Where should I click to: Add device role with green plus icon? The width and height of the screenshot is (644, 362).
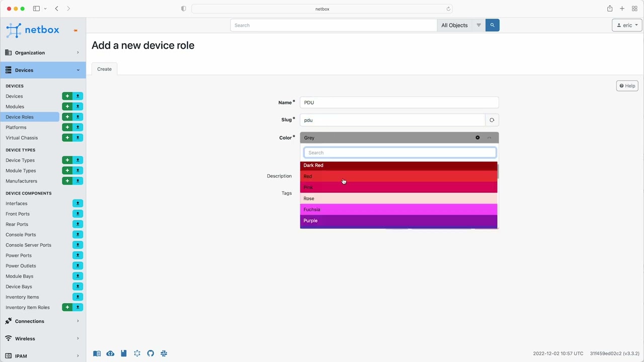67,117
